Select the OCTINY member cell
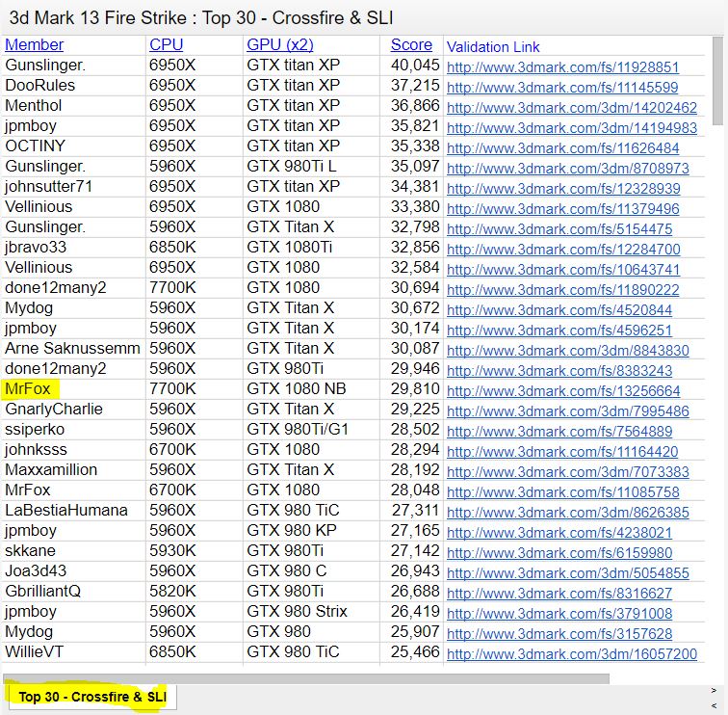728x715 pixels. tap(73, 146)
